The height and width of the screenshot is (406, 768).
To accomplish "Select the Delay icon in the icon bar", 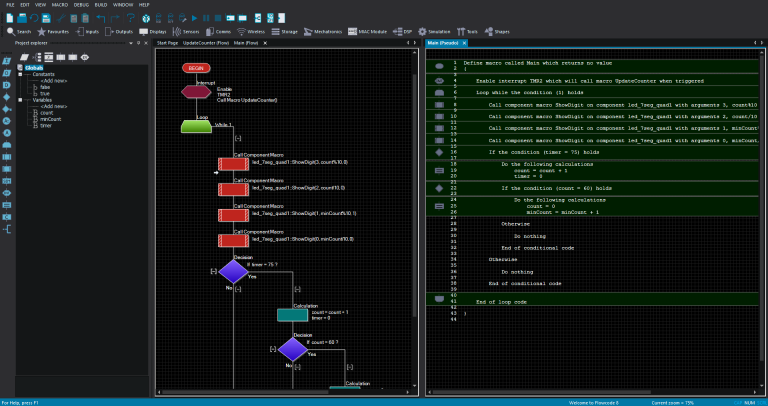I will click(7, 85).
